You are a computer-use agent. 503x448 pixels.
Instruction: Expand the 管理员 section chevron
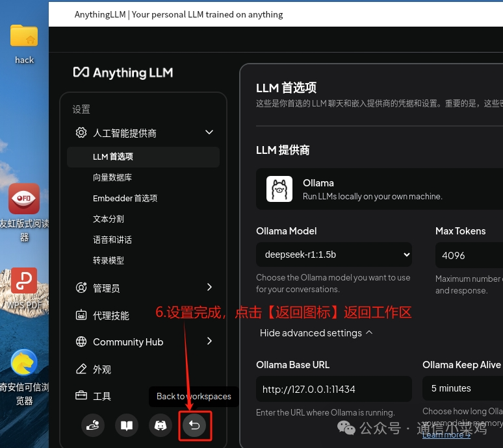point(209,287)
